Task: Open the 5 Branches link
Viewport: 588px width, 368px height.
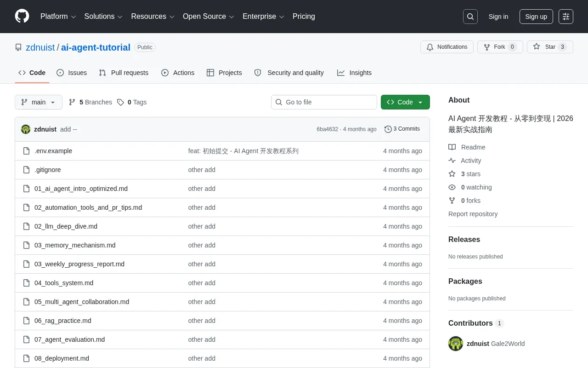Action: 90,102
